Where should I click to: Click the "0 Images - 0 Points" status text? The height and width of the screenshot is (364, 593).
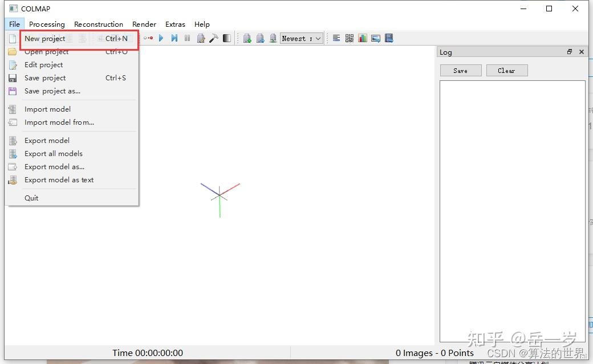click(434, 353)
